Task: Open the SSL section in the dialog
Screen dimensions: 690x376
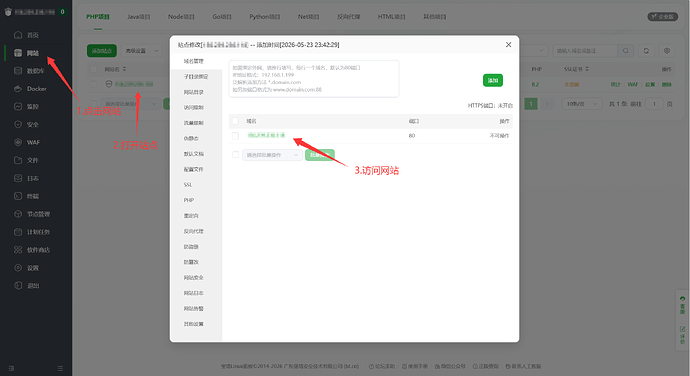Action: click(x=188, y=185)
